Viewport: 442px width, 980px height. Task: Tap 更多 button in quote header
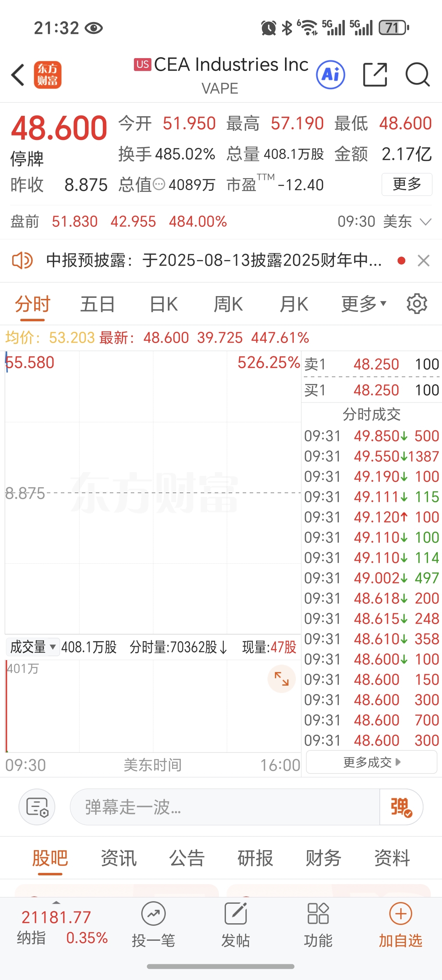point(407,184)
